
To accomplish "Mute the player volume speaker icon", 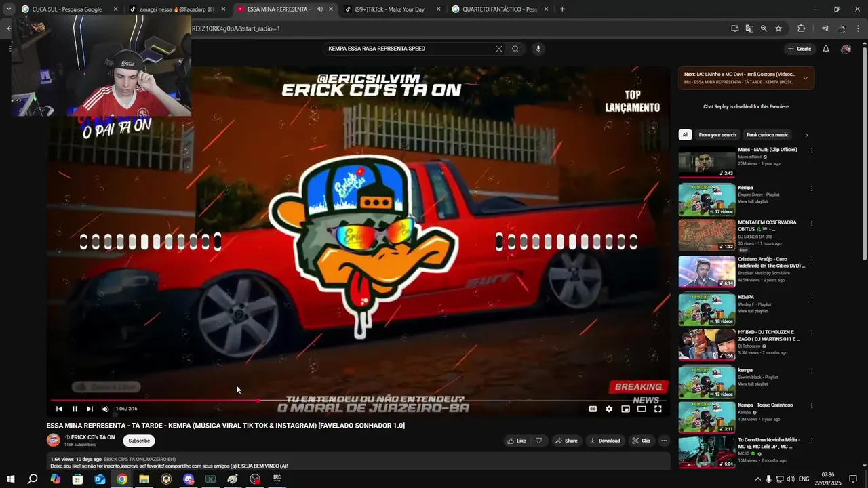I will tap(105, 409).
